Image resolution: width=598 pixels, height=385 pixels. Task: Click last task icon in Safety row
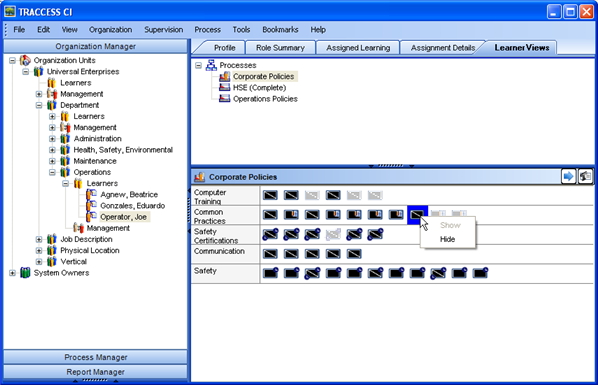coord(480,273)
